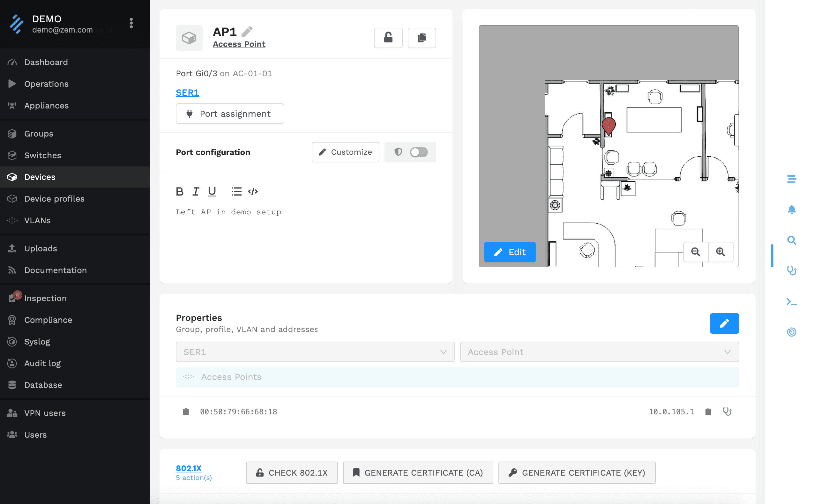Zoom in on the floor plan map
The width and height of the screenshot is (813, 504).
click(x=721, y=252)
